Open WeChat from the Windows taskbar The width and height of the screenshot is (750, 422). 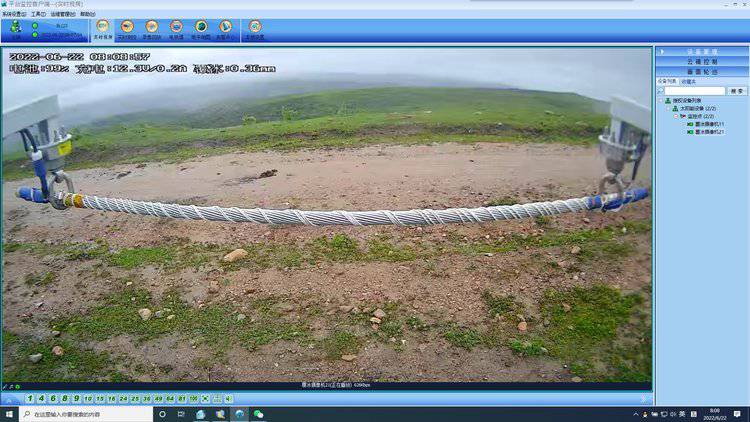click(258, 414)
